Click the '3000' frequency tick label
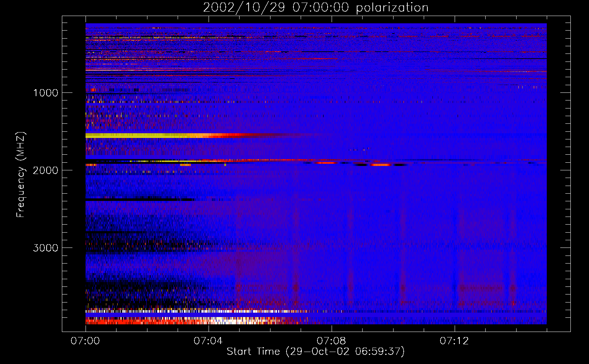589x364 pixels. click(46, 248)
